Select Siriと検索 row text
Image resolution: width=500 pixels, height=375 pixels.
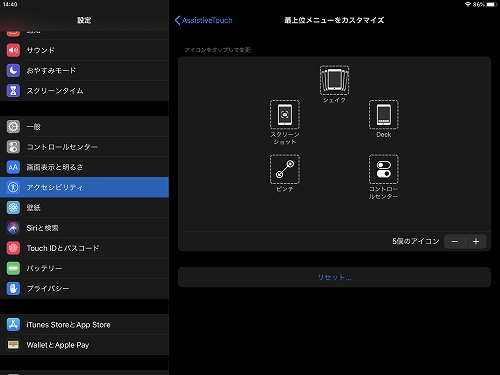(x=42, y=228)
